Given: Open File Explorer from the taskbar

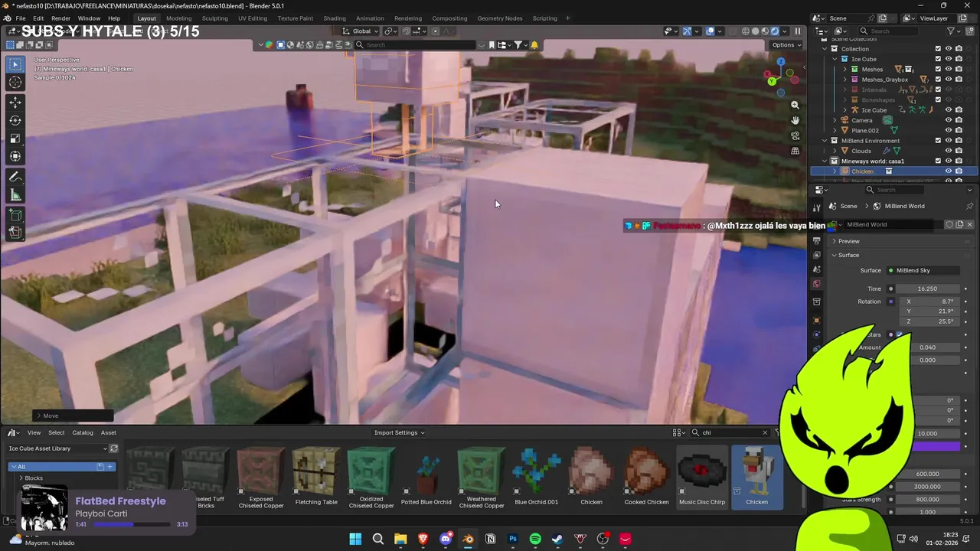Looking at the screenshot, I should pyautogui.click(x=400, y=539).
